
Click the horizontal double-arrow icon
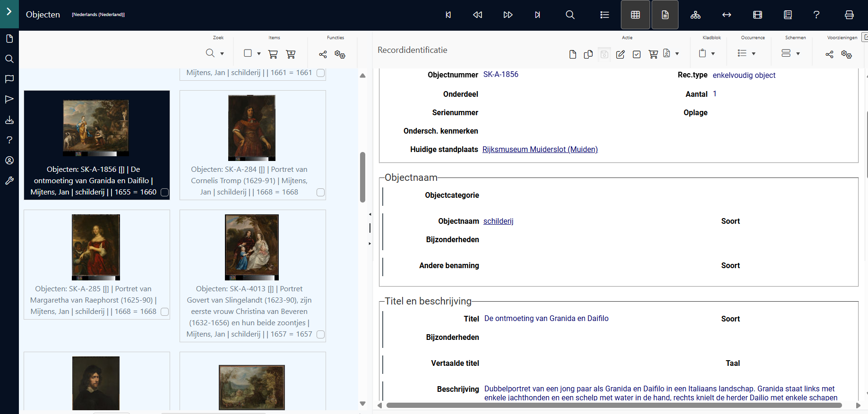(727, 15)
